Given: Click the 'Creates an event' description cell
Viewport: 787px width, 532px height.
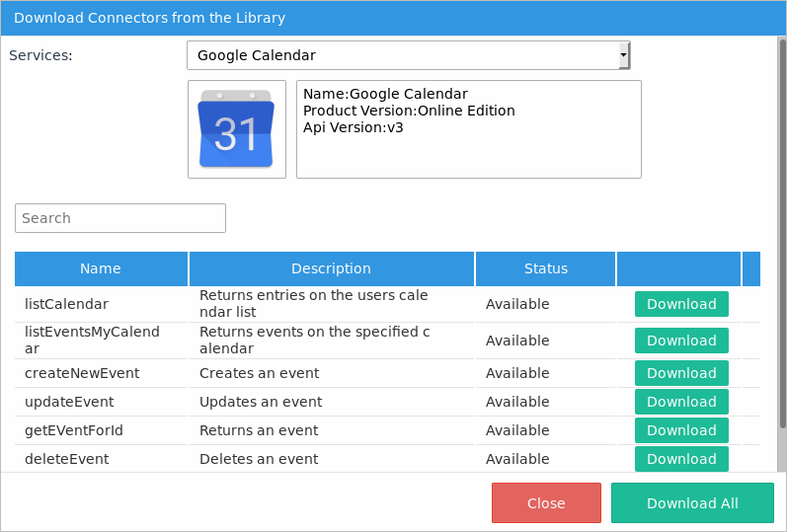Looking at the screenshot, I should (x=260, y=373).
